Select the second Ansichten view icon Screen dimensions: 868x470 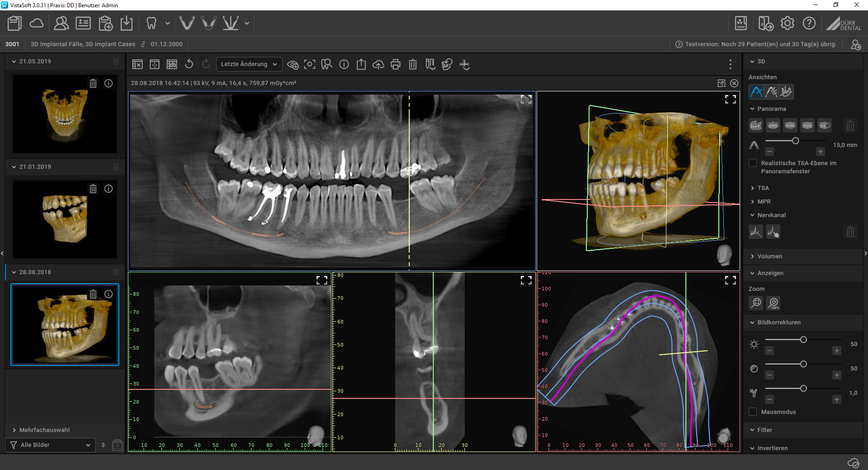coord(772,92)
